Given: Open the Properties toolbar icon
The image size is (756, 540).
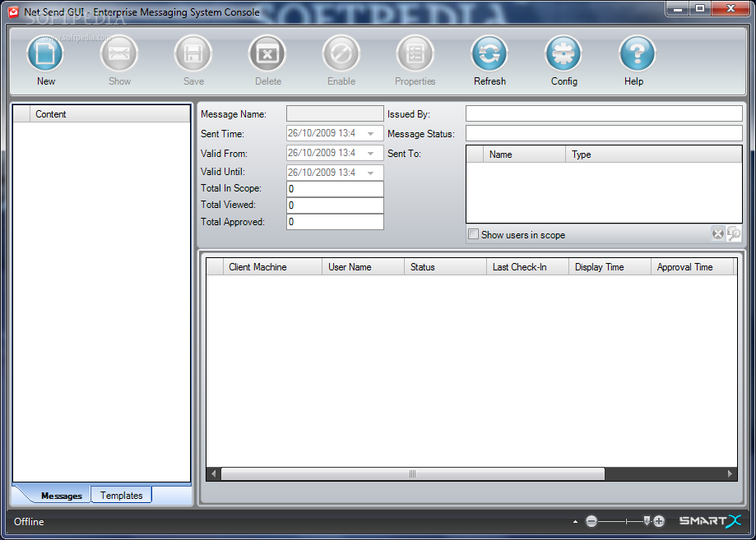Looking at the screenshot, I should pyautogui.click(x=415, y=54).
